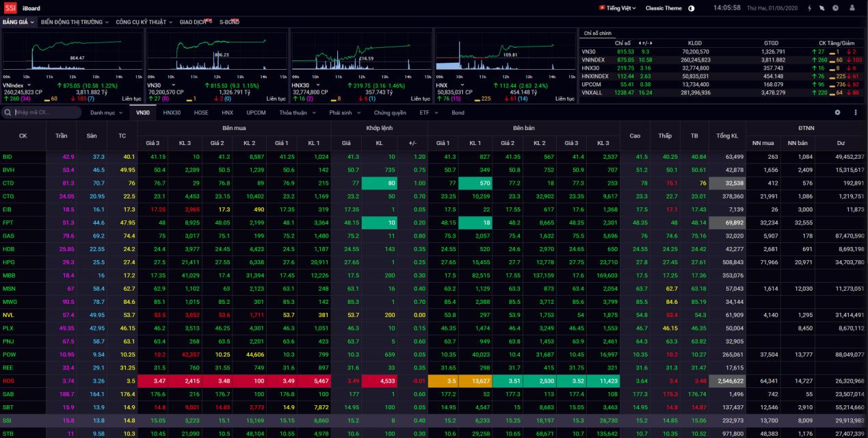The width and height of the screenshot is (868, 438).
Task: Expand the Tiếng Việt language dropdown
Action: (x=617, y=8)
